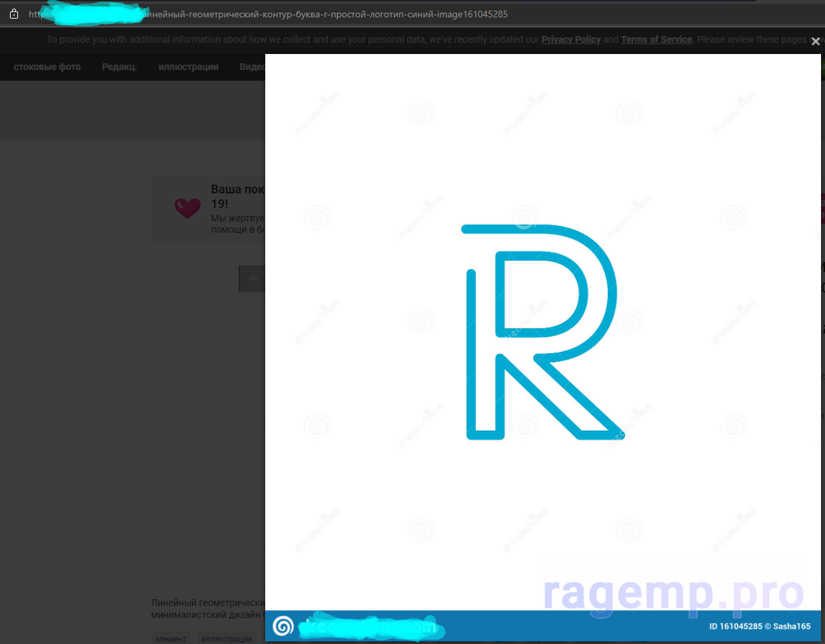
Task: Select the элемент tag
Action: coord(171,639)
